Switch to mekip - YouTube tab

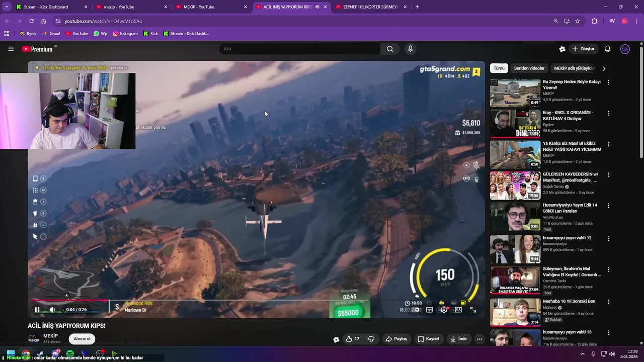[x=131, y=7]
